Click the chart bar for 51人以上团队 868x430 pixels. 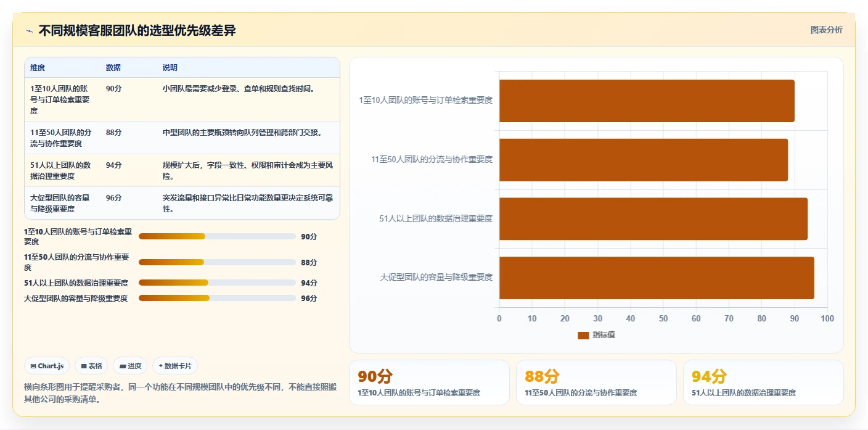coord(653,219)
